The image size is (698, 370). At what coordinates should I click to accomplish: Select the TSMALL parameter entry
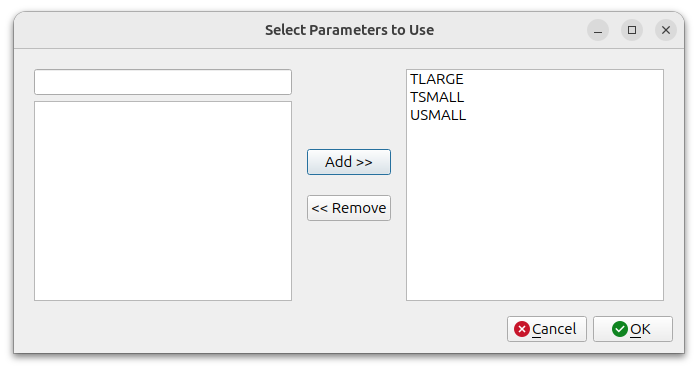pyautogui.click(x=437, y=97)
